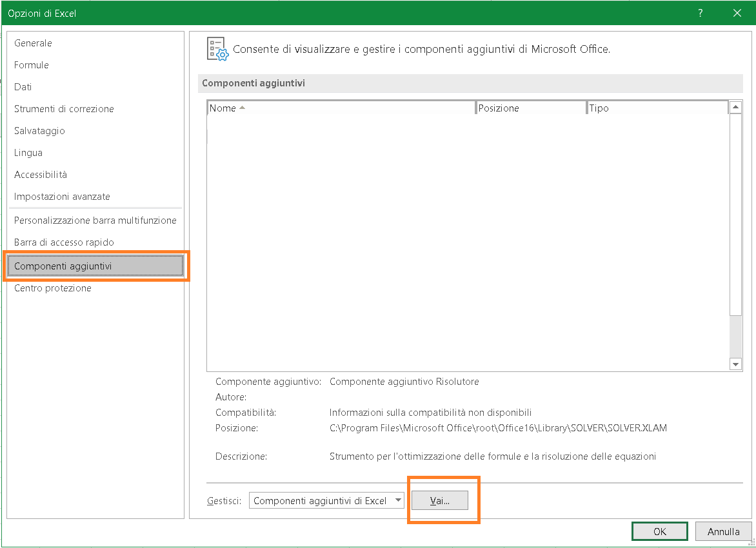Click the Componenti aggiuntivi section heading
This screenshot has width=756, height=548.
click(254, 83)
